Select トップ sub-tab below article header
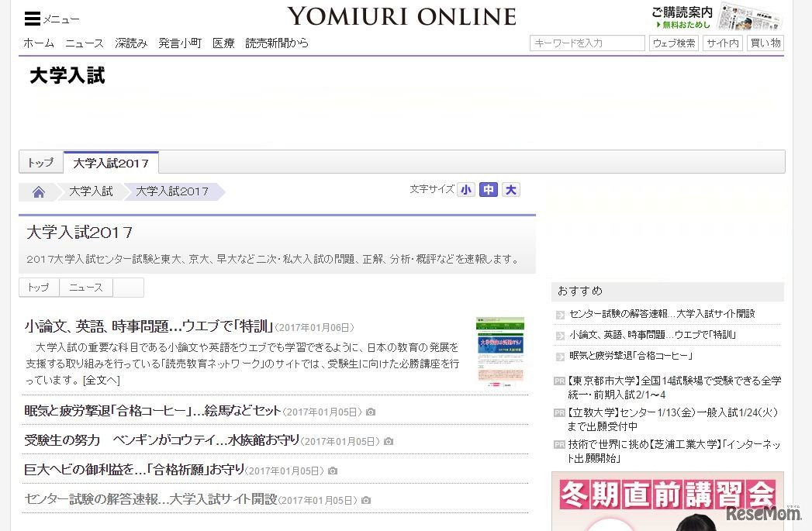Screen dimensions: 812x531 (x=39, y=288)
